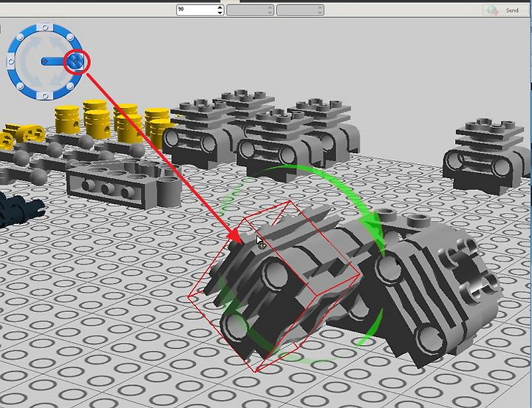532x408 pixels.
Task: Click the second disabled angle field
Action: tap(250, 10)
